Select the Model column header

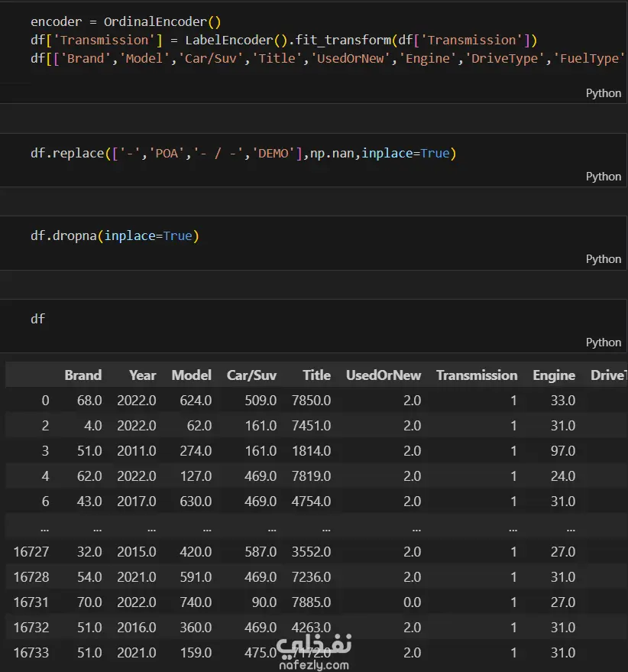pyautogui.click(x=191, y=375)
